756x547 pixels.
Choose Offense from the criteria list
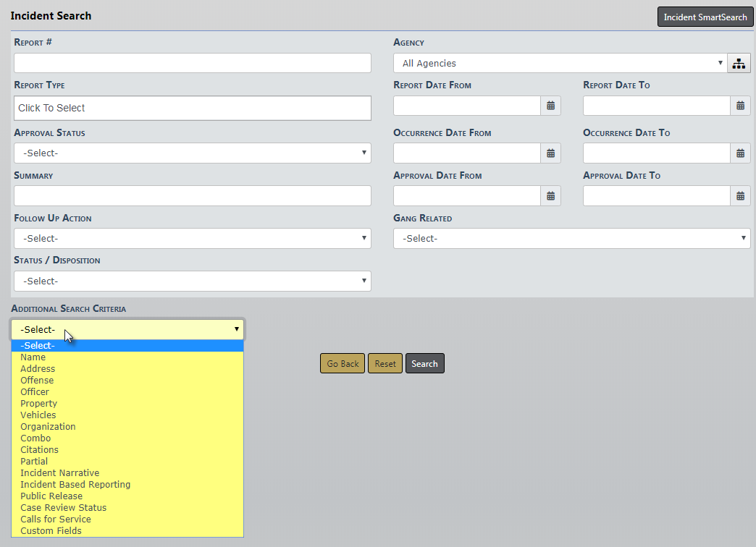[37, 381]
